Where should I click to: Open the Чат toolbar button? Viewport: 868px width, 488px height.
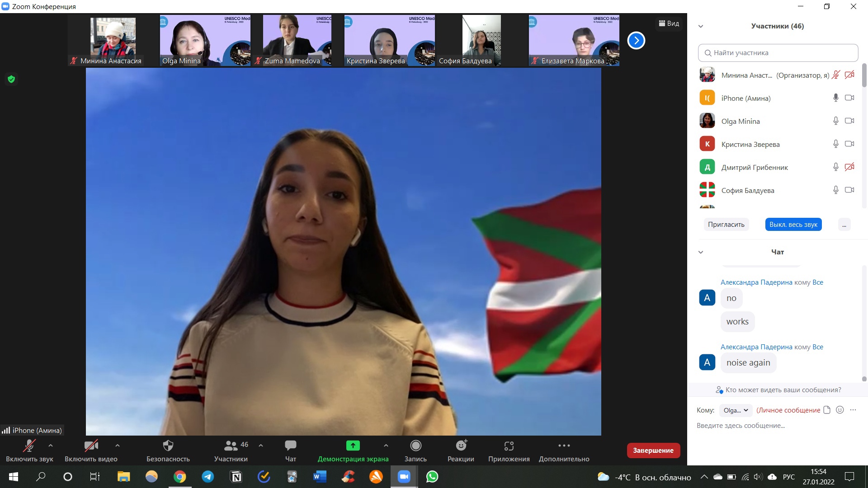pos(291,450)
